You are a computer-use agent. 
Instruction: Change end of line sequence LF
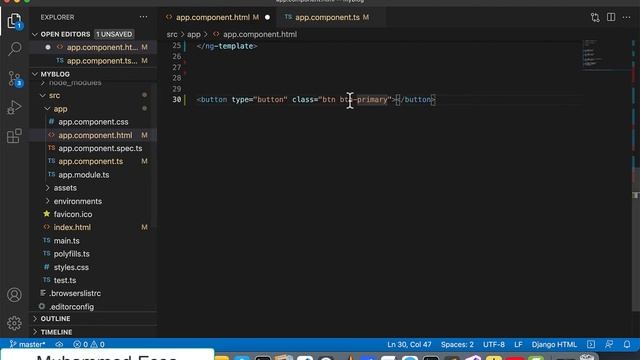(x=518, y=344)
